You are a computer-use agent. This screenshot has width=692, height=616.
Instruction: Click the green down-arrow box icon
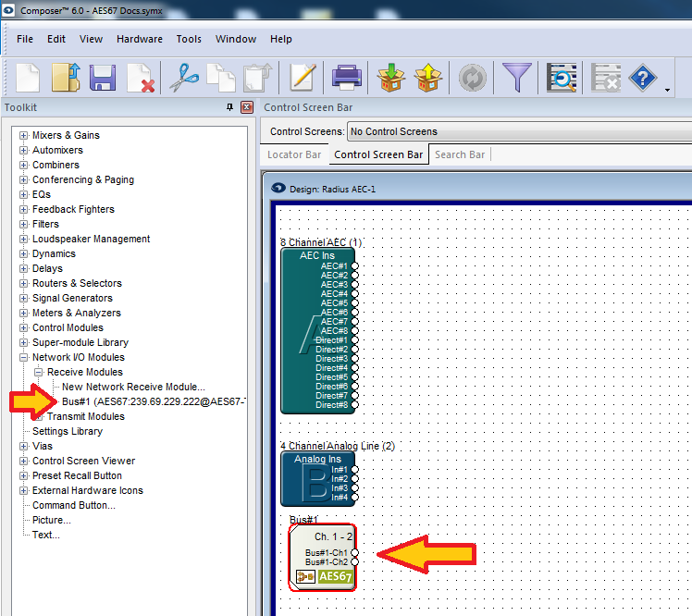pos(391,78)
